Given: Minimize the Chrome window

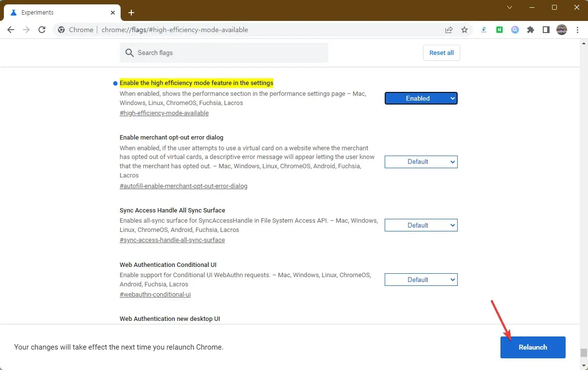Looking at the screenshot, I should click(532, 7).
